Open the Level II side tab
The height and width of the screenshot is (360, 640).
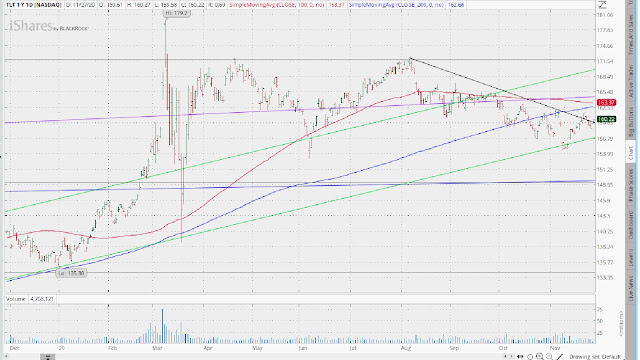tap(631, 259)
